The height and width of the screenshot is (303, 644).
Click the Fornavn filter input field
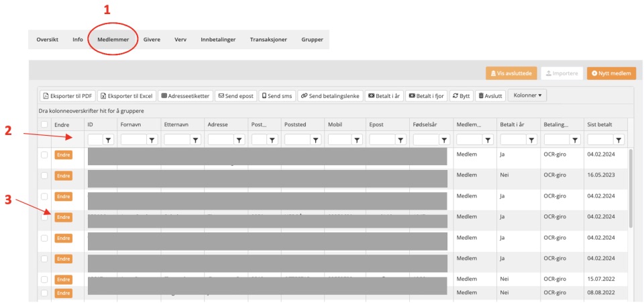tap(134, 140)
